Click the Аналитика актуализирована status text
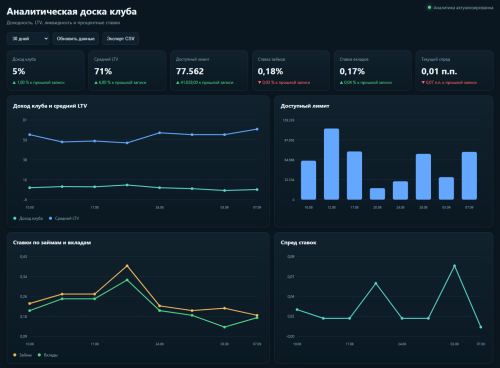Screen dimensions: 500x368 pos(463,8)
